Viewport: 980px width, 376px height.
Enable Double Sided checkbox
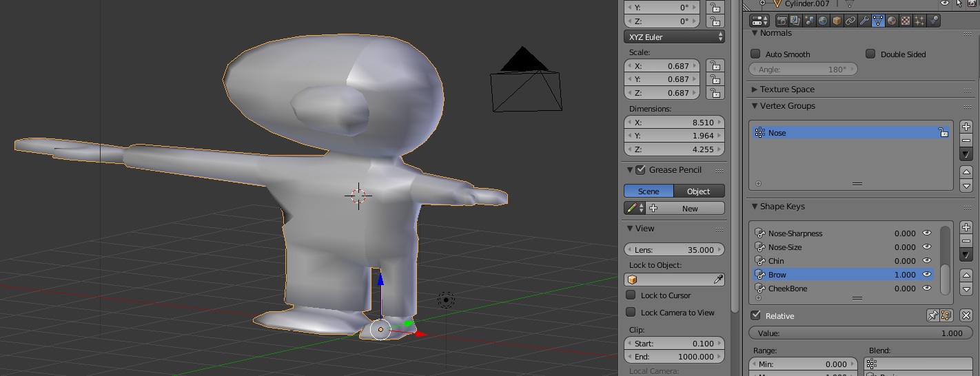pyautogui.click(x=870, y=54)
